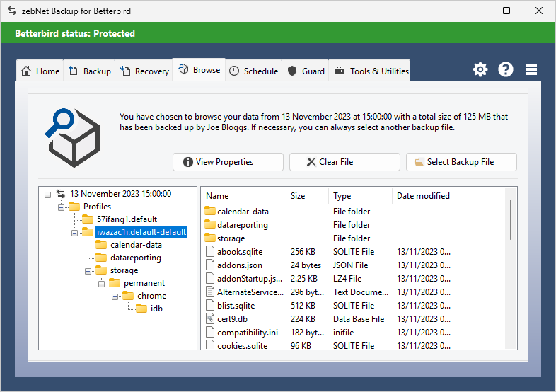Viewport: 556px width, 392px height.
Task: Click the Clear File button
Action: pos(344,162)
